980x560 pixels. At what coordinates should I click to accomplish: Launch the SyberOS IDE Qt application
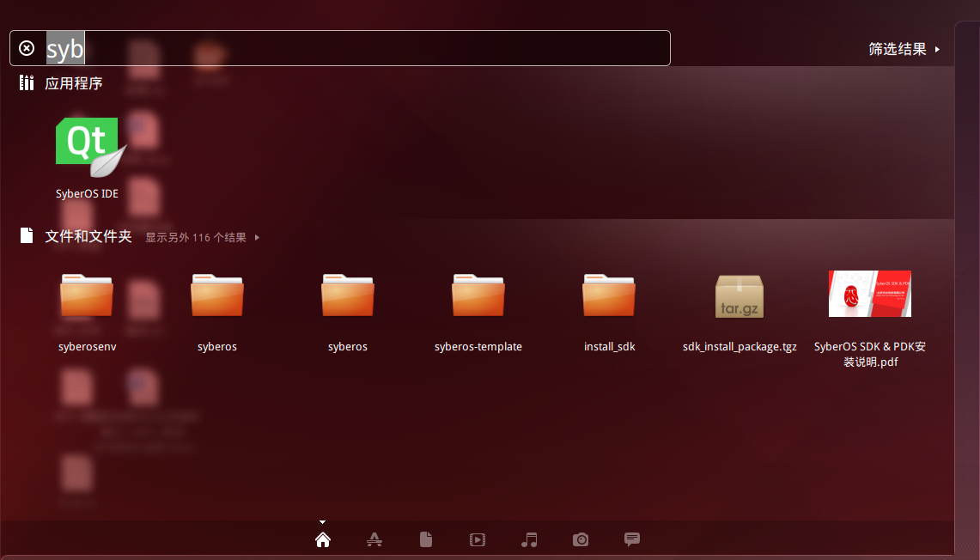point(91,147)
